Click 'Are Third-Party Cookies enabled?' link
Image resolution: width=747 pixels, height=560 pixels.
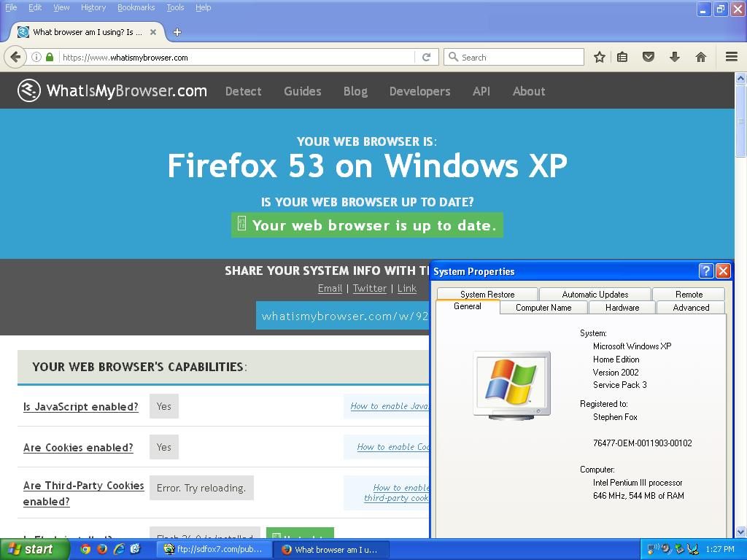point(83,494)
